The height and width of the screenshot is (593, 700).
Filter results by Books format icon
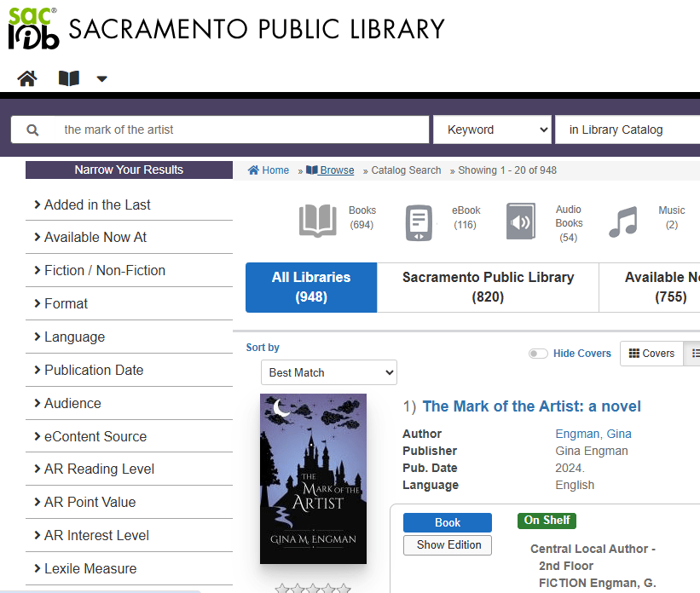pos(317,220)
